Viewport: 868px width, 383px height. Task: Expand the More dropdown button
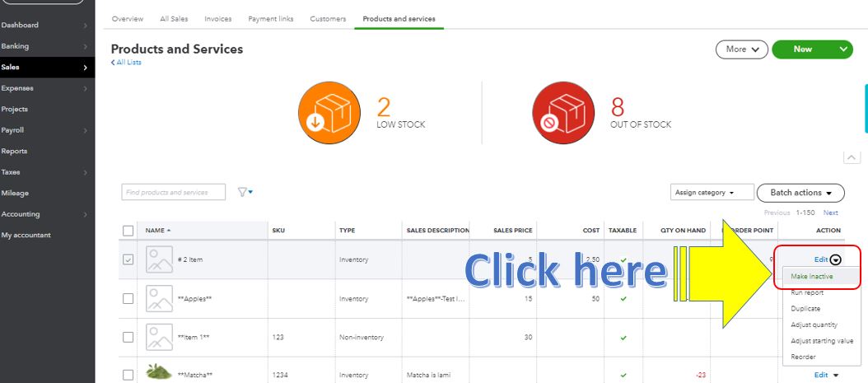[x=741, y=49]
